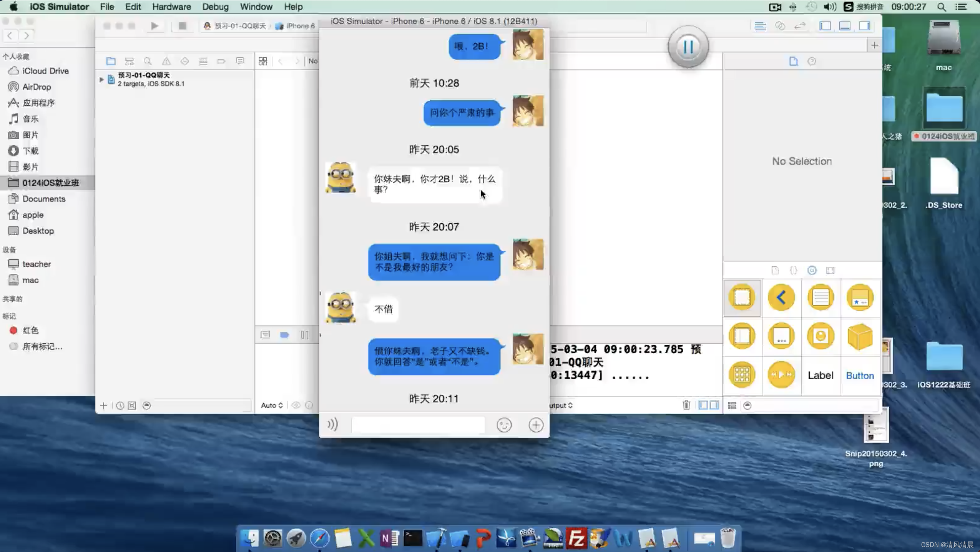Click the emoji face icon in chat
Screen dimensions: 980x552
pos(504,425)
